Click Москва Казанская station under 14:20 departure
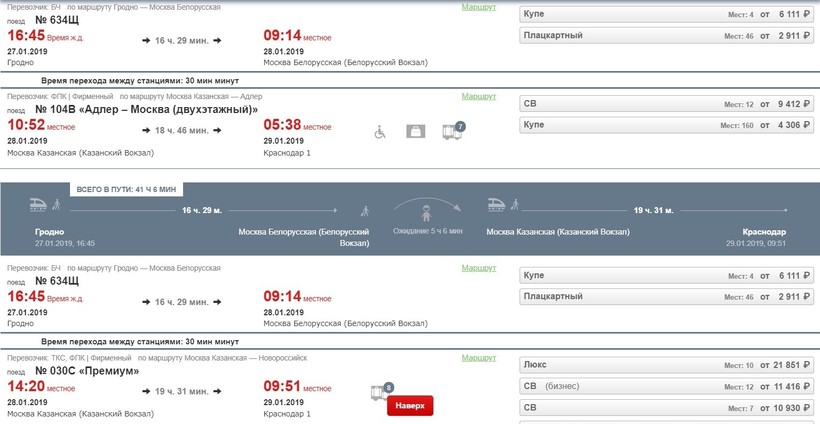Image resolution: width=820 pixels, height=424 pixels. tap(81, 414)
